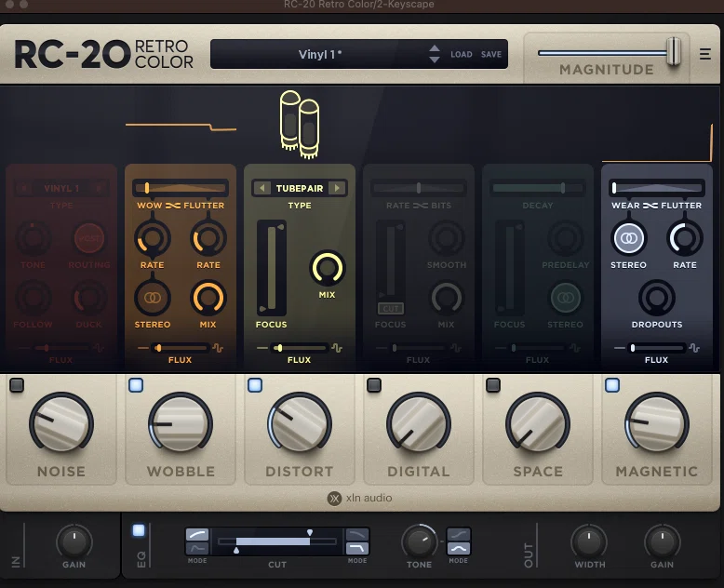Enable the Digital module power button
The width and height of the screenshot is (724, 588).
tap(374, 385)
